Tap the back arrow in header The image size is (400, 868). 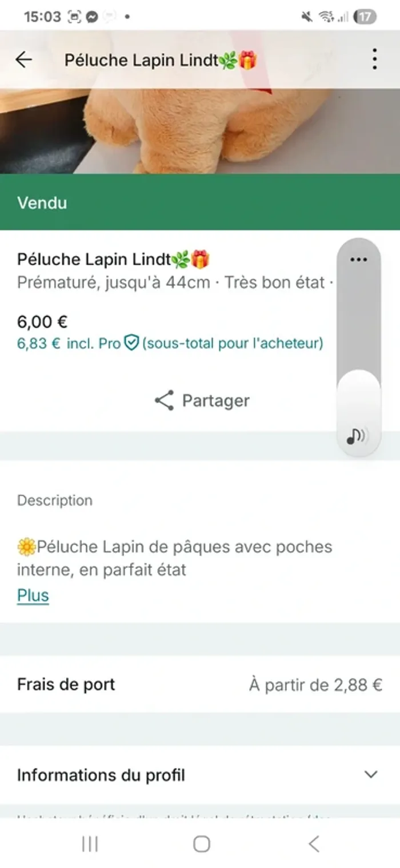point(23,59)
